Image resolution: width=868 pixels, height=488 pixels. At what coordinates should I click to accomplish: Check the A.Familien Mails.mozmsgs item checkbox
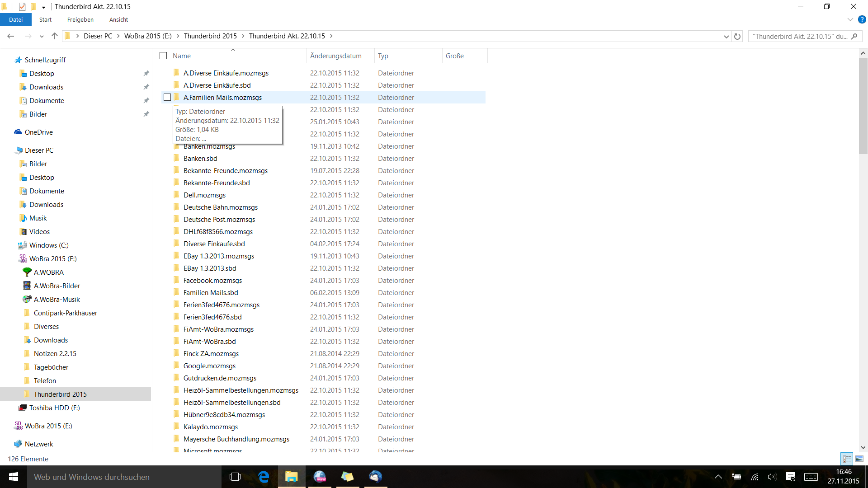click(x=167, y=97)
